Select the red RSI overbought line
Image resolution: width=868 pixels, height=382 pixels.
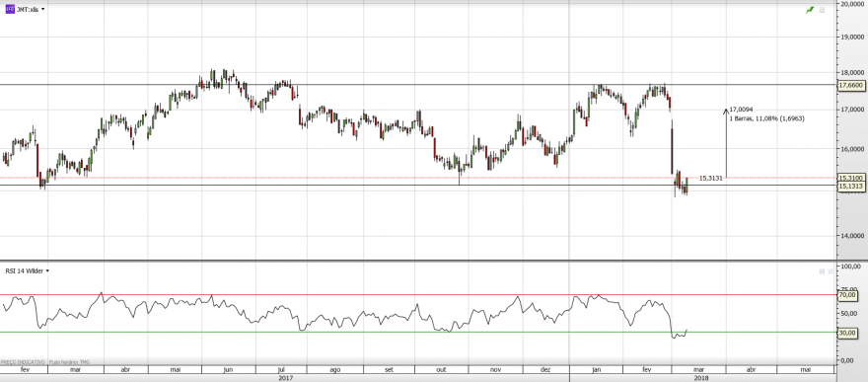coord(418,294)
